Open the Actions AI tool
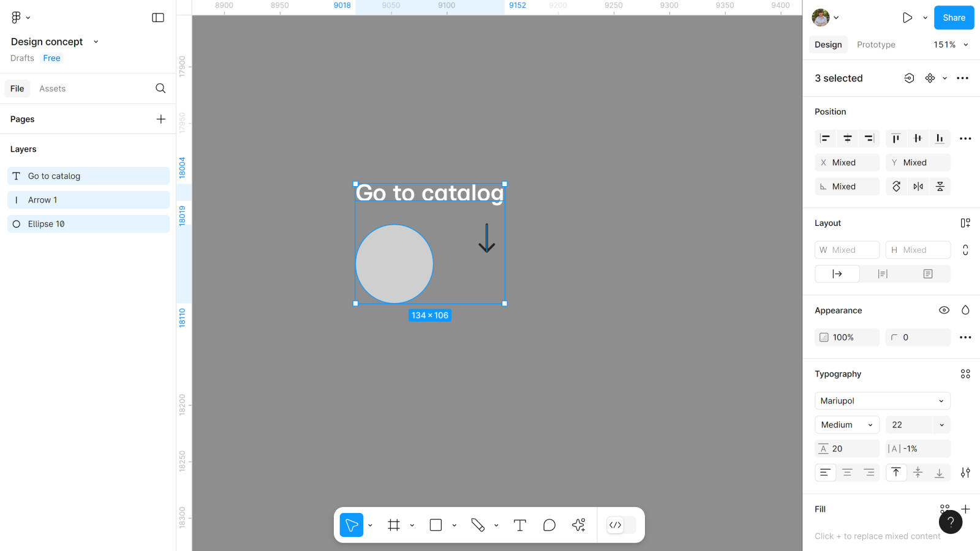This screenshot has height=551, width=980. pos(578,525)
